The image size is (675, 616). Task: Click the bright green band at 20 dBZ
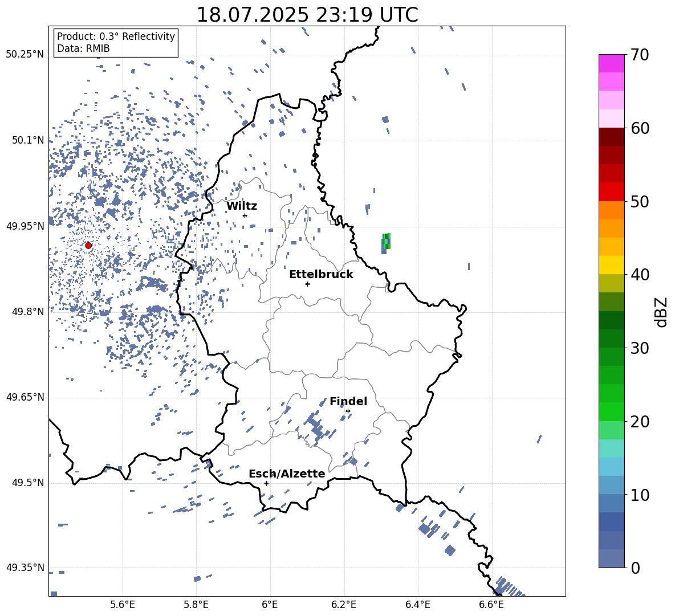click(612, 411)
